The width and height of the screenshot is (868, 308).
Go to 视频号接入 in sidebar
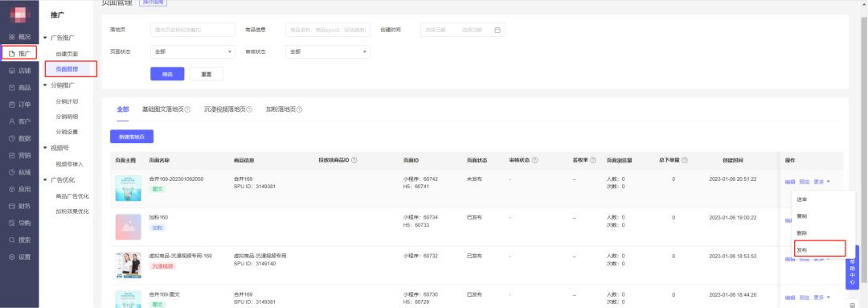(x=70, y=164)
